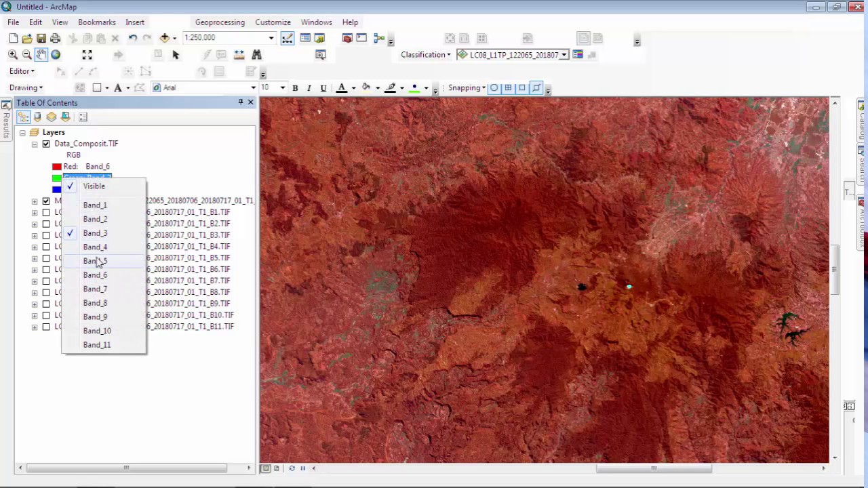
Task: Open the LC08_L1TP layer selector dropdown
Action: [x=564, y=55]
